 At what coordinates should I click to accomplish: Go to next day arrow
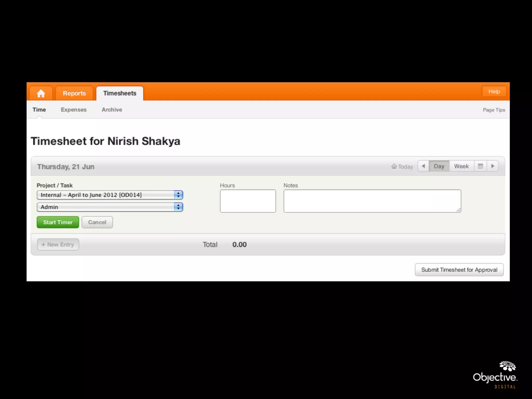493,166
